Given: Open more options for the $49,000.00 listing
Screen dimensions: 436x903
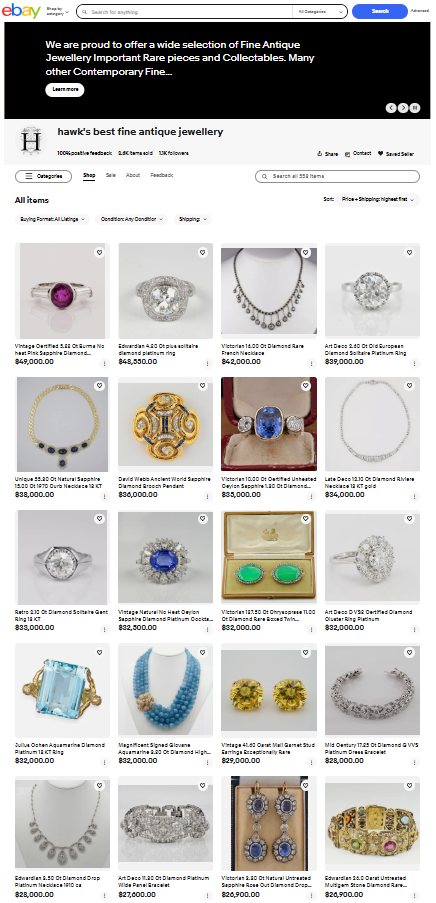Looking at the screenshot, I should click(104, 363).
